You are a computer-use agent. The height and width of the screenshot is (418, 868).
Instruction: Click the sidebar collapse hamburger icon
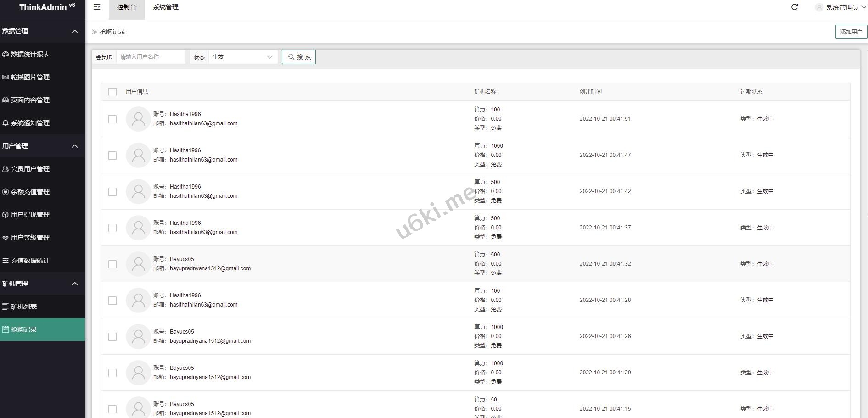pyautogui.click(x=97, y=7)
